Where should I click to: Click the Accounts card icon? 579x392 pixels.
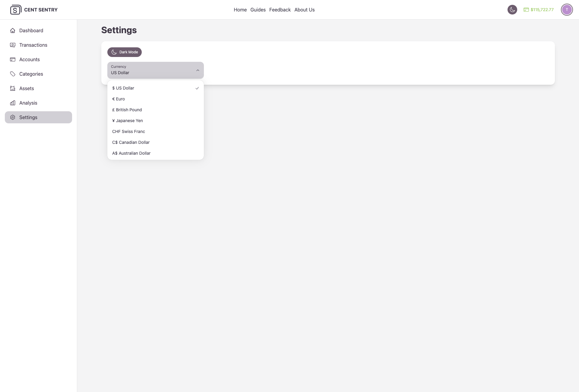[x=13, y=59]
